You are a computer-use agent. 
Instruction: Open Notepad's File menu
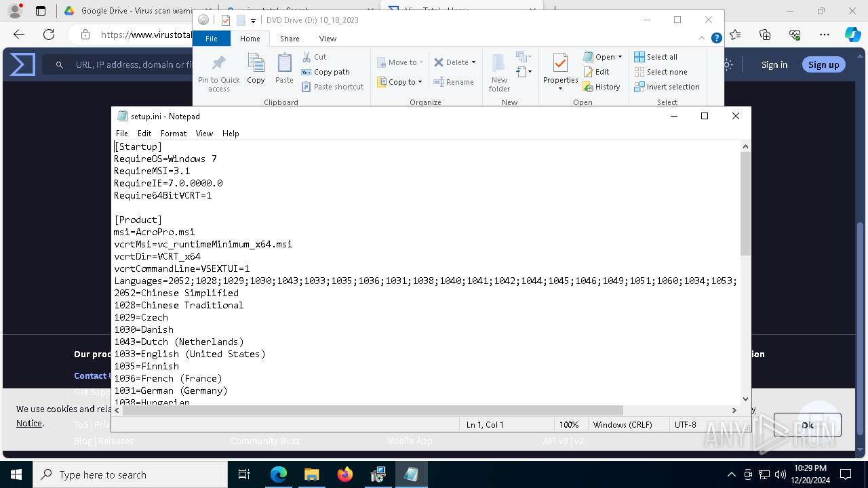click(122, 134)
